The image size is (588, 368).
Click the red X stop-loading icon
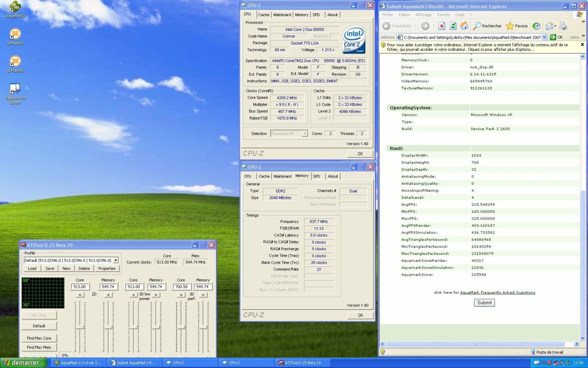(442, 26)
